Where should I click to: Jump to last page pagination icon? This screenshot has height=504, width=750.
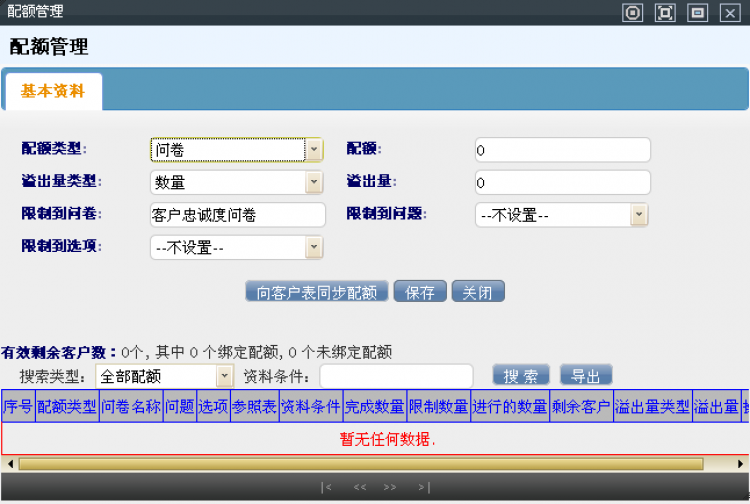(424, 487)
